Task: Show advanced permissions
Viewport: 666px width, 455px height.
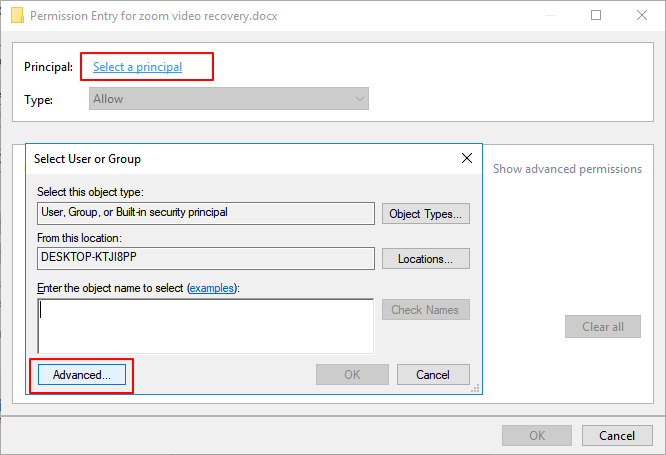Action: pyautogui.click(x=567, y=169)
